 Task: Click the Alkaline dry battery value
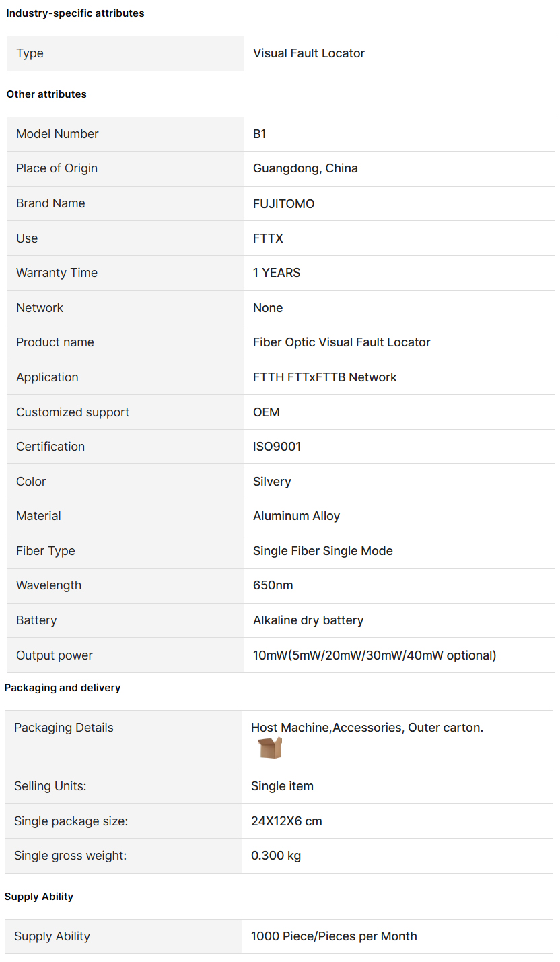coord(308,620)
